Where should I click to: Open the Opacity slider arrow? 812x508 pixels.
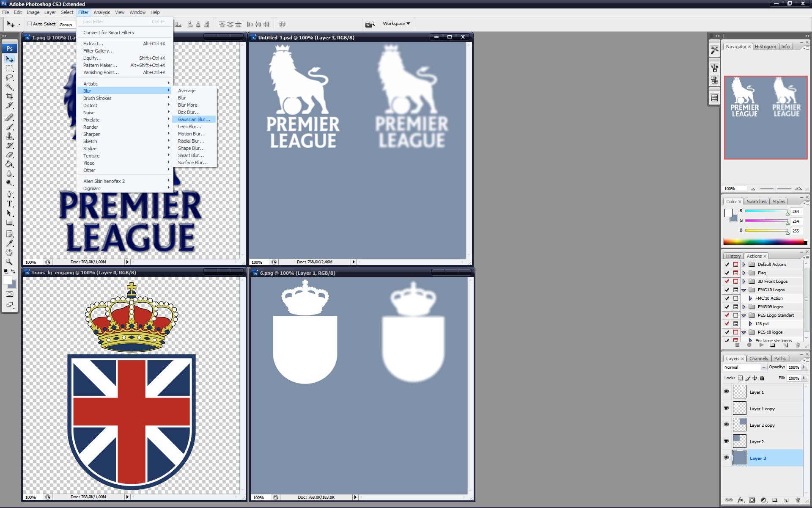804,367
